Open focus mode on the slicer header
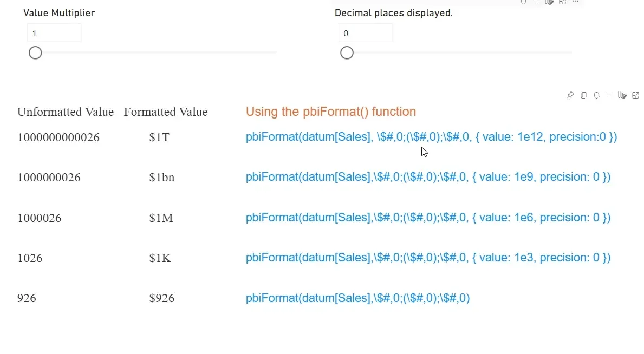Image resolution: width=644 pixels, height=354 pixels. [562, 2]
